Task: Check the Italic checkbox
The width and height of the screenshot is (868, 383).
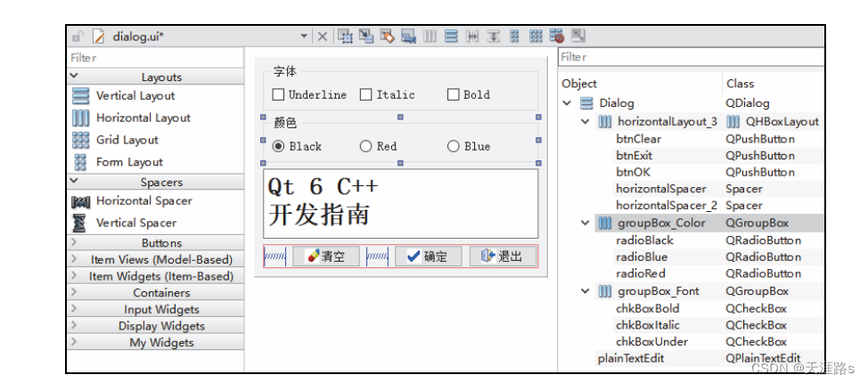Action: pos(365,94)
